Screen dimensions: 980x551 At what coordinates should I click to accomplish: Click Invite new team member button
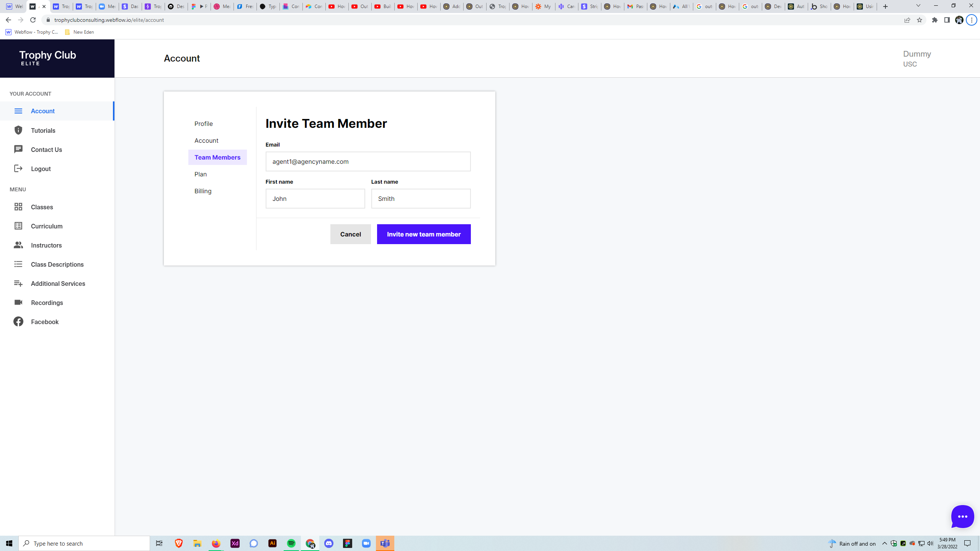click(x=423, y=234)
